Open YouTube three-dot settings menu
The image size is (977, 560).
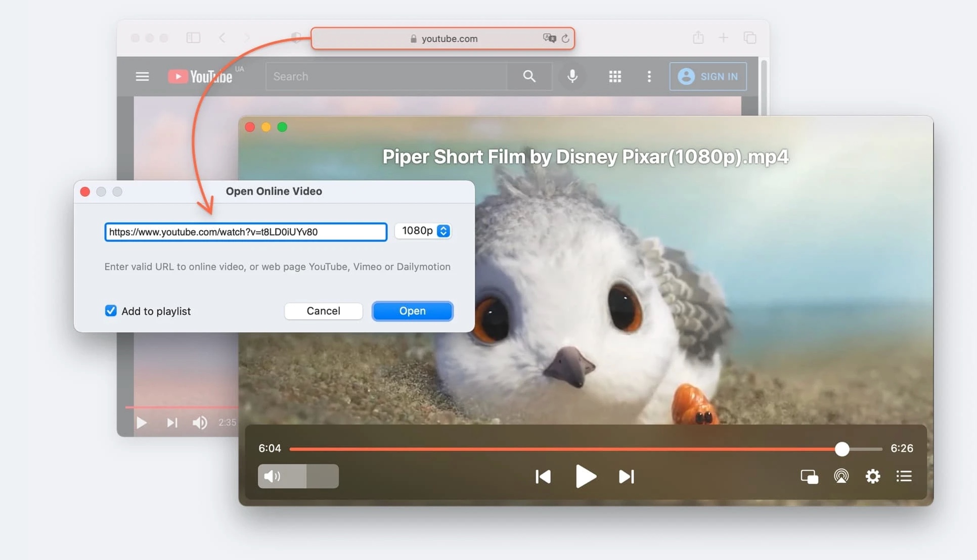coord(649,76)
